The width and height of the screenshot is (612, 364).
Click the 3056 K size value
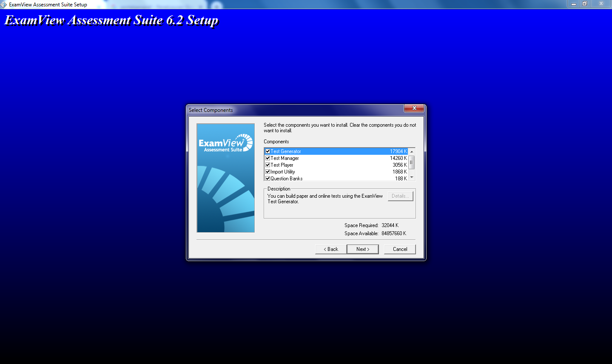pos(400,165)
